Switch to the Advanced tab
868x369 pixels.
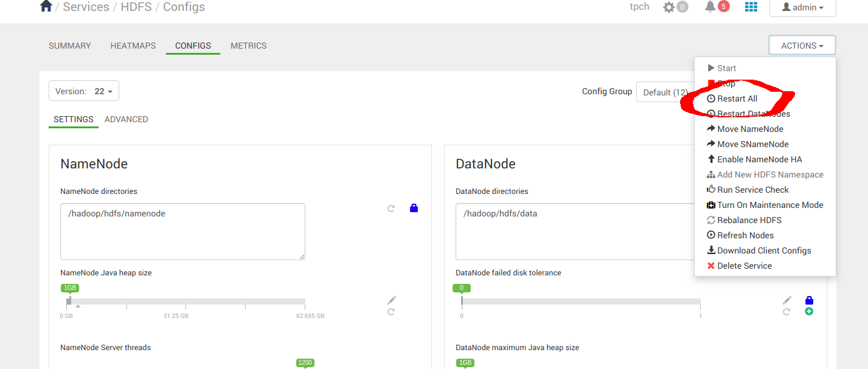click(126, 119)
